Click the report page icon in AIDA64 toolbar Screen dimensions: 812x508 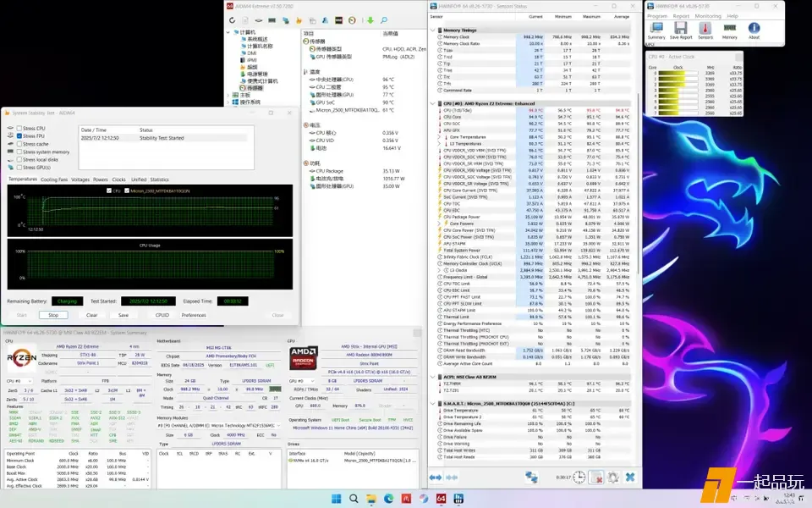click(245, 20)
